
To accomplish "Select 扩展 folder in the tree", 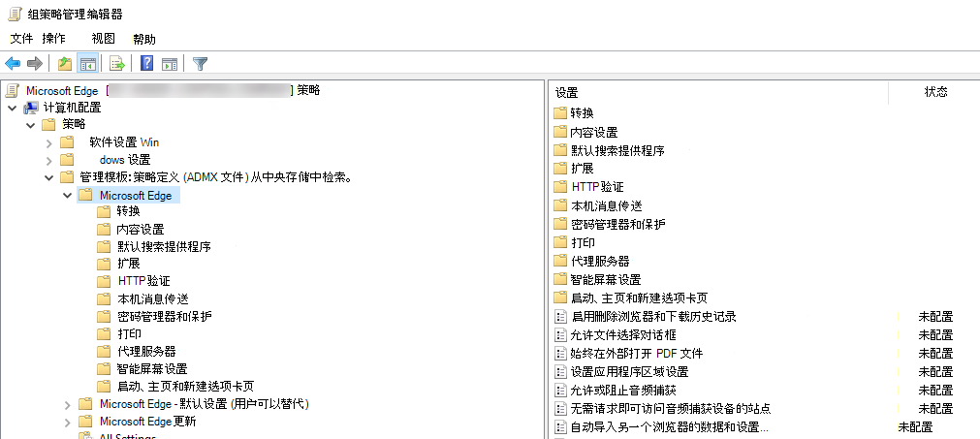I will pos(128,264).
